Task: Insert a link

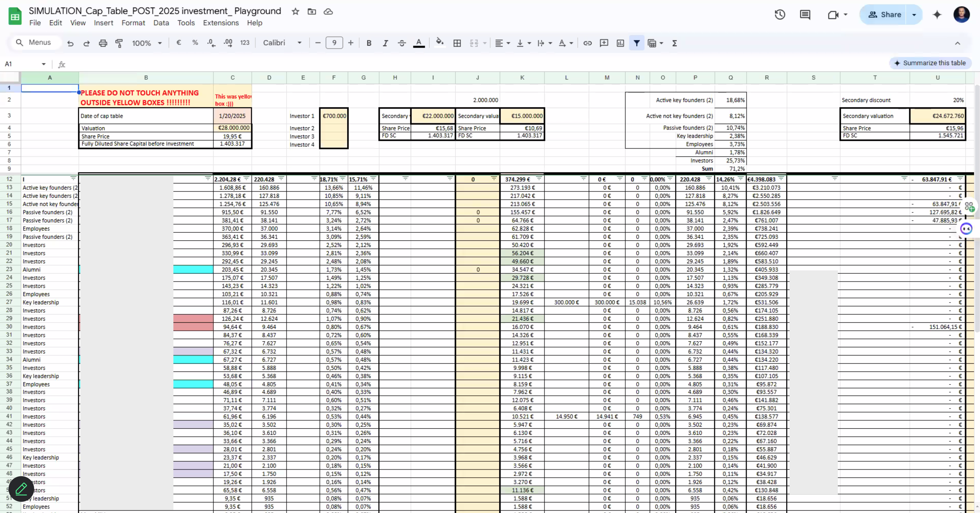Action: pyautogui.click(x=587, y=44)
